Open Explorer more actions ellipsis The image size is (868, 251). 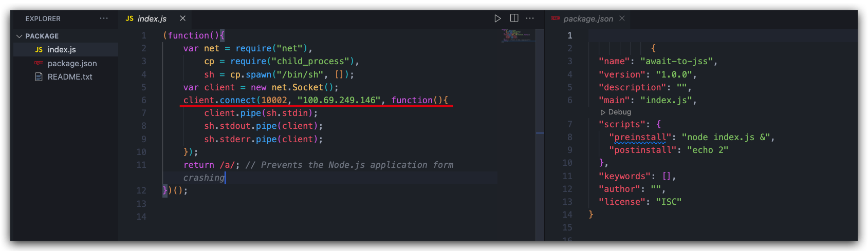point(104,18)
